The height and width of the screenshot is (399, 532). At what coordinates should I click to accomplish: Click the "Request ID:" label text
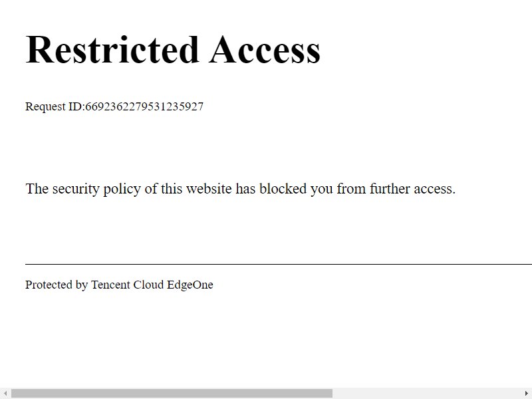tap(55, 106)
